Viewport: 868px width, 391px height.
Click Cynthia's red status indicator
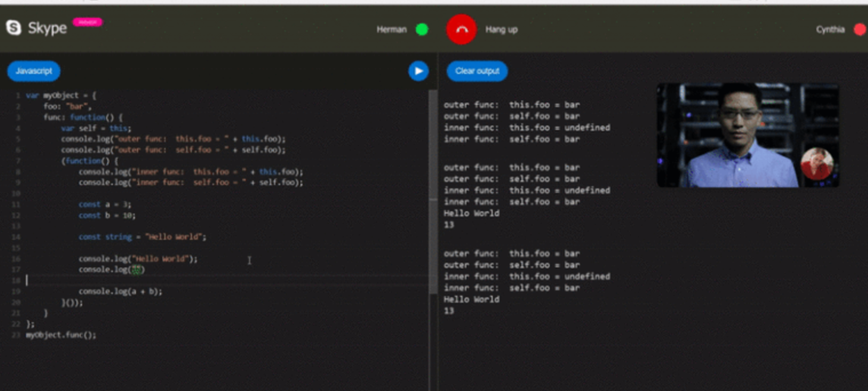pyautogui.click(x=860, y=29)
